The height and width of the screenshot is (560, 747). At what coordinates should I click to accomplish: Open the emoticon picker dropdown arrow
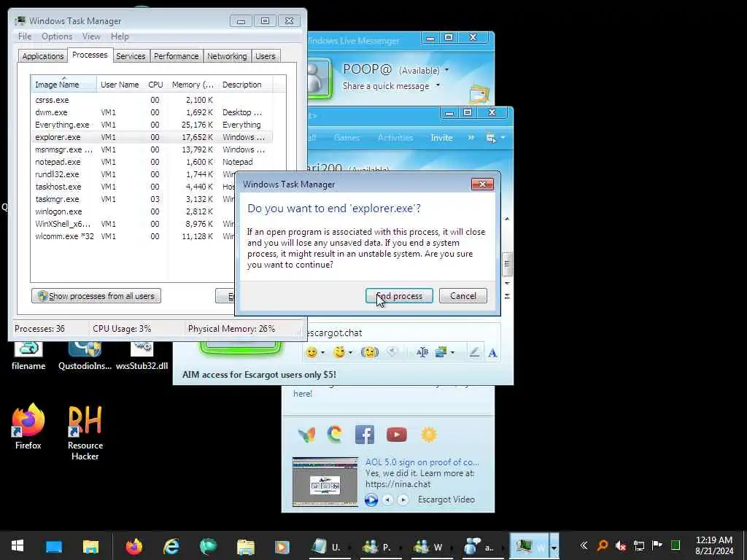click(322, 353)
